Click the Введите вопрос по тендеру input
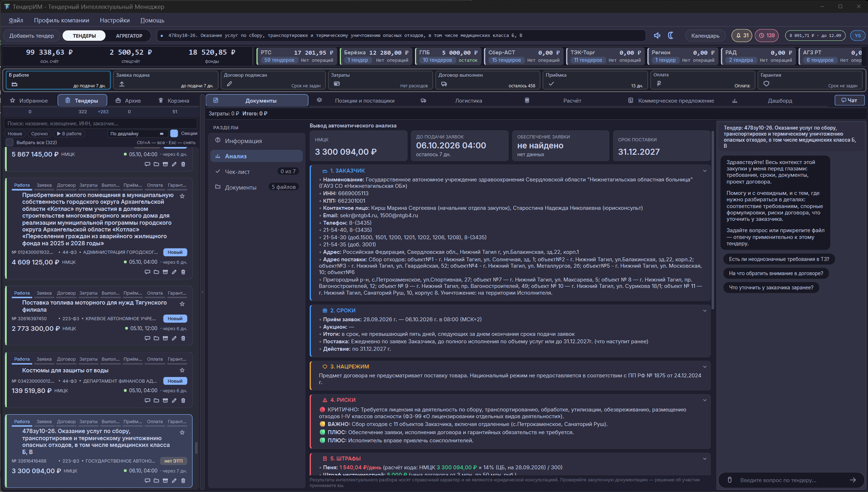This screenshot has height=492, width=868. click(x=791, y=480)
